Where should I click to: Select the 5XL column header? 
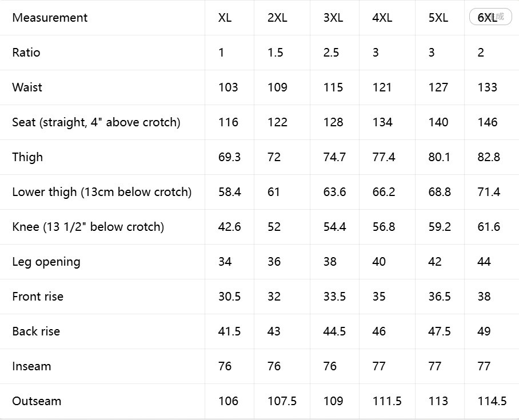438,18
